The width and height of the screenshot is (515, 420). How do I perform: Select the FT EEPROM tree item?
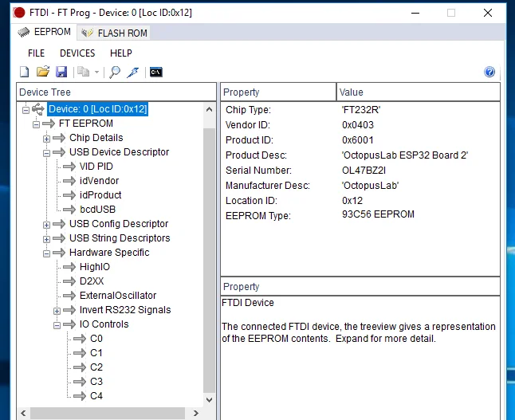pos(86,124)
